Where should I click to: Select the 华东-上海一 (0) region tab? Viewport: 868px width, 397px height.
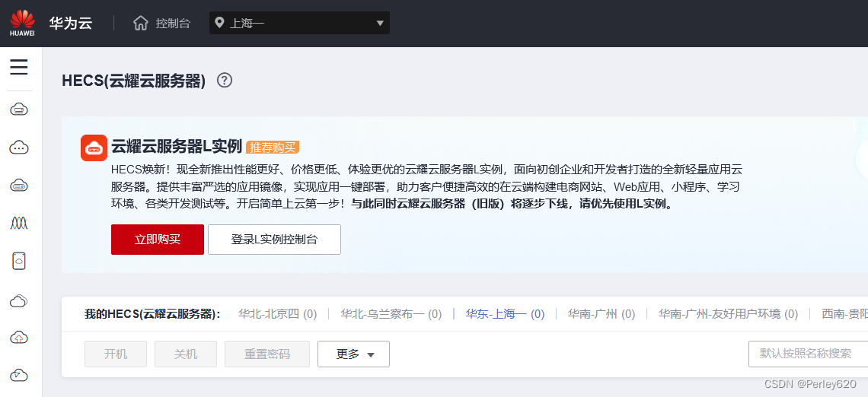click(505, 314)
